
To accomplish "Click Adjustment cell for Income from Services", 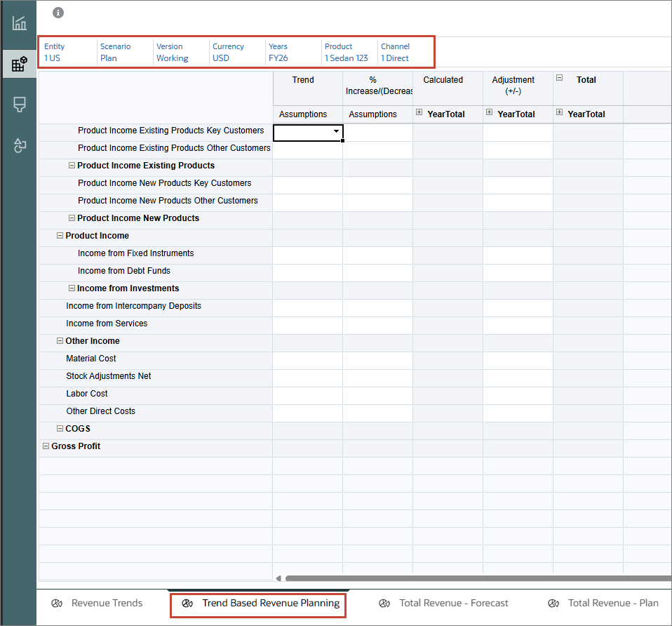I will (518, 326).
